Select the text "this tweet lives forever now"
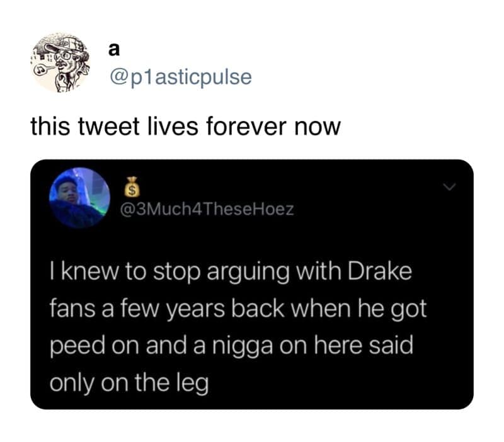This screenshot has width=504, height=442. 185,126
